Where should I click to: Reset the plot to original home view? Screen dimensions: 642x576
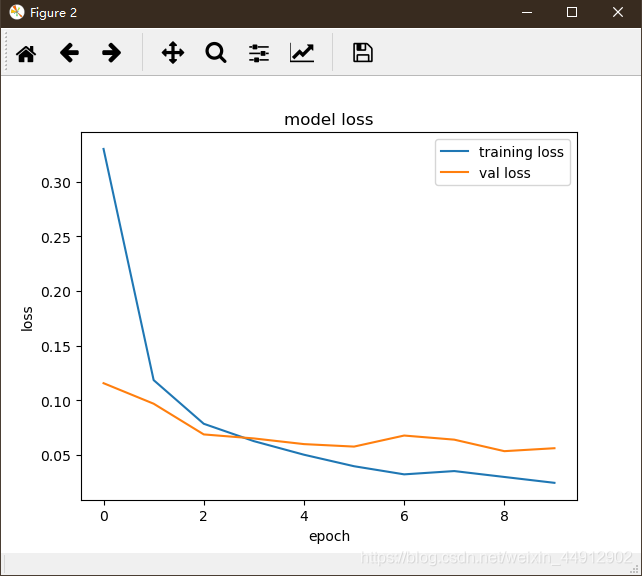click(x=26, y=53)
